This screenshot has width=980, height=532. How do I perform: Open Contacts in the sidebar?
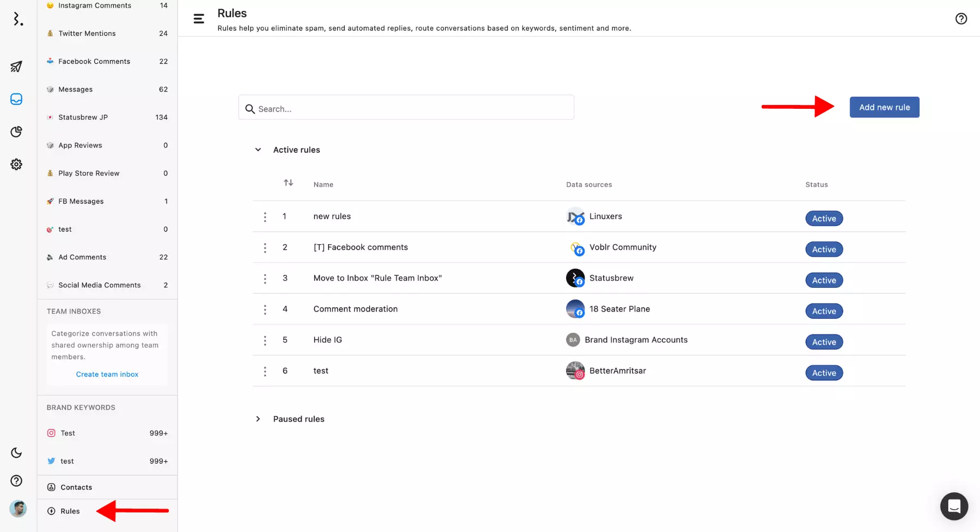[76, 487]
